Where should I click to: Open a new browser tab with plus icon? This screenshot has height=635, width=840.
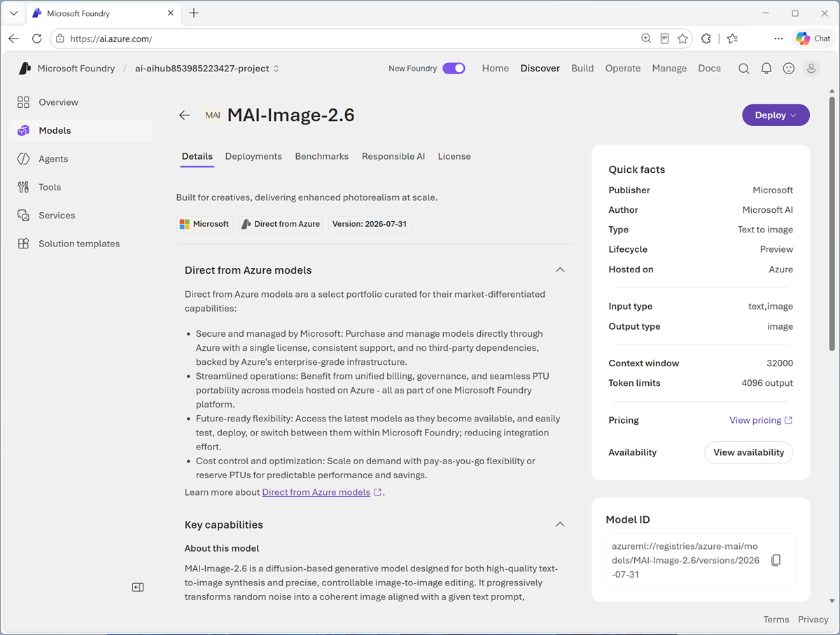(x=194, y=13)
